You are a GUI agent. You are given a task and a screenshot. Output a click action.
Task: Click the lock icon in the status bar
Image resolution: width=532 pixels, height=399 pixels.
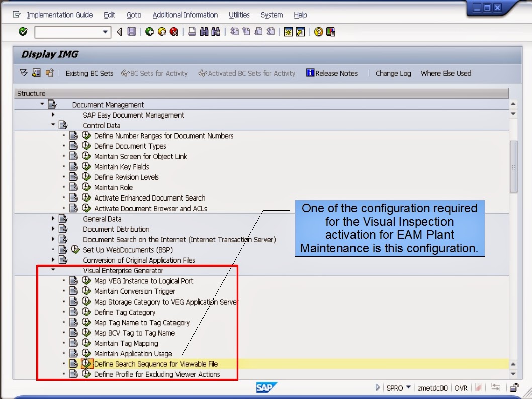coord(513,387)
